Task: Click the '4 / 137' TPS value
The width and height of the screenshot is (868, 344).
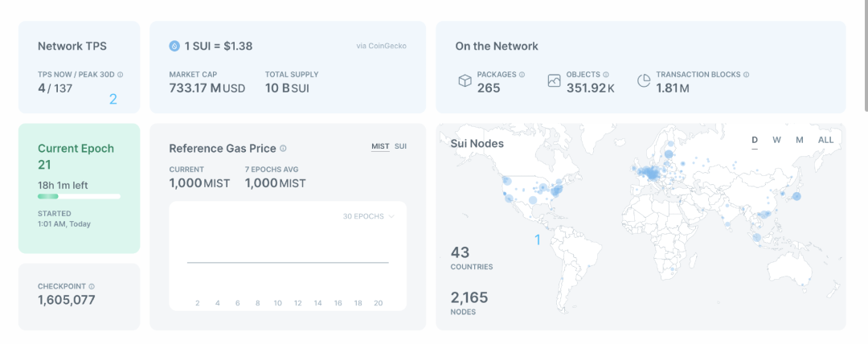Action: [x=55, y=88]
